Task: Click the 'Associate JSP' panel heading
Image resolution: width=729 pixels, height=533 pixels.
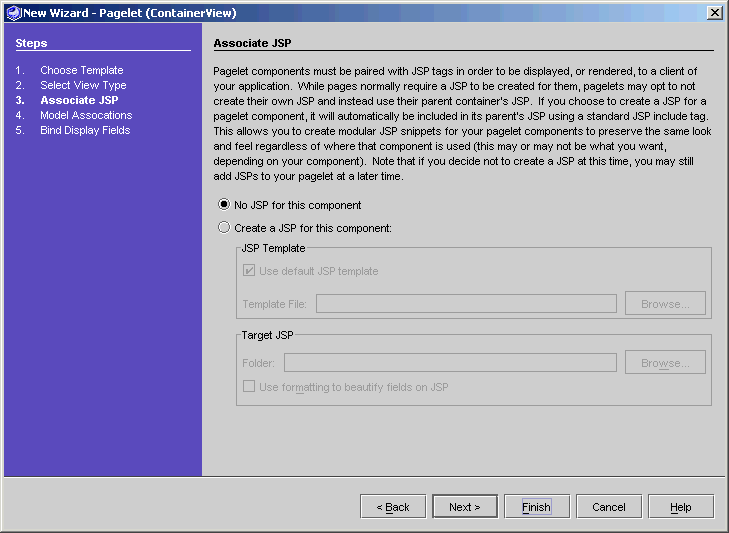Action: coord(252,43)
